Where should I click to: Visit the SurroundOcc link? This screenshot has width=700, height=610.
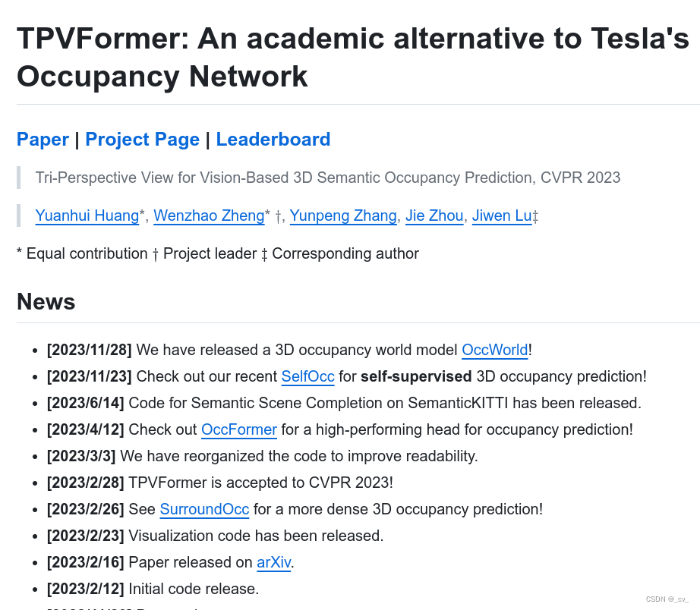(204, 509)
